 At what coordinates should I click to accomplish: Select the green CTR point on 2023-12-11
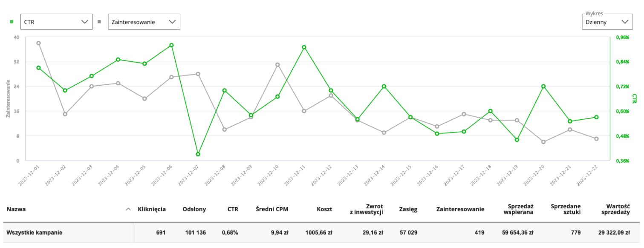(x=304, y=47)
